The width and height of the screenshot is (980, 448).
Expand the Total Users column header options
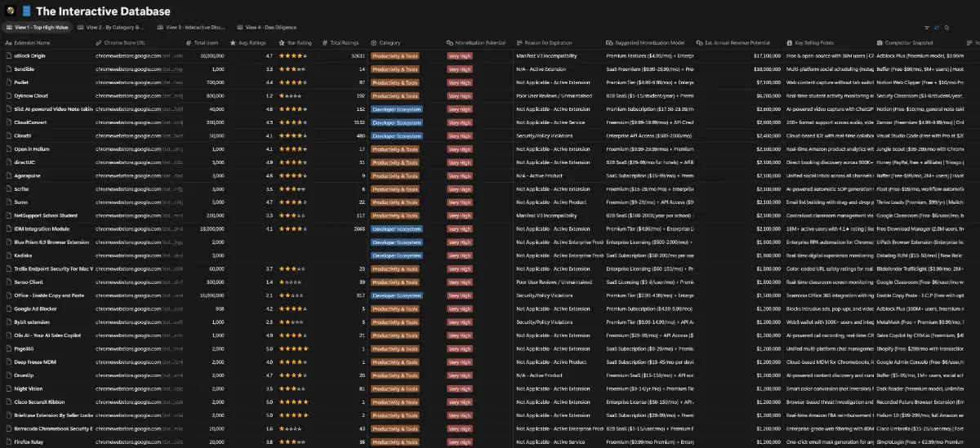206,42
